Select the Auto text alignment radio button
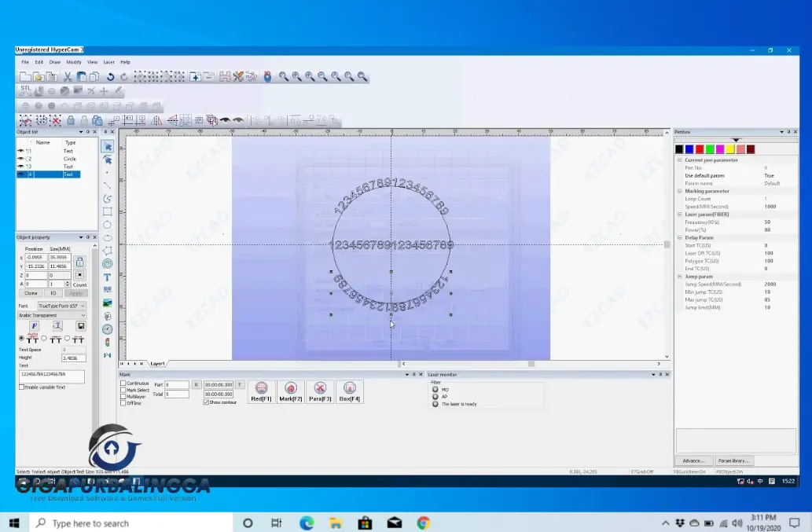The width and height of the screenshot is (812, 532). point(22,339)
